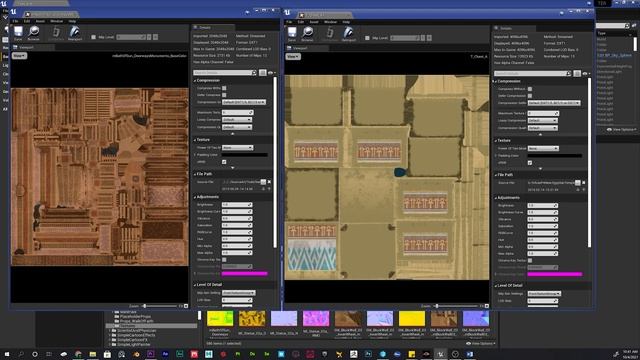Image resolution: width=640 pixels, height=360 pixels.
Task: Click search magnifier in T_Chest_A Details search box
Action: tap(568, 73)
